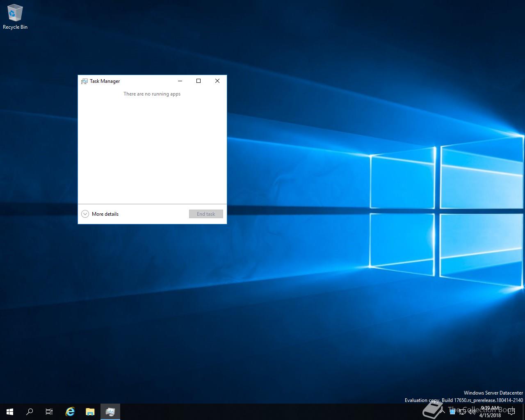
Task: Show hidden system tray icons
Action: tap(443, 412)
